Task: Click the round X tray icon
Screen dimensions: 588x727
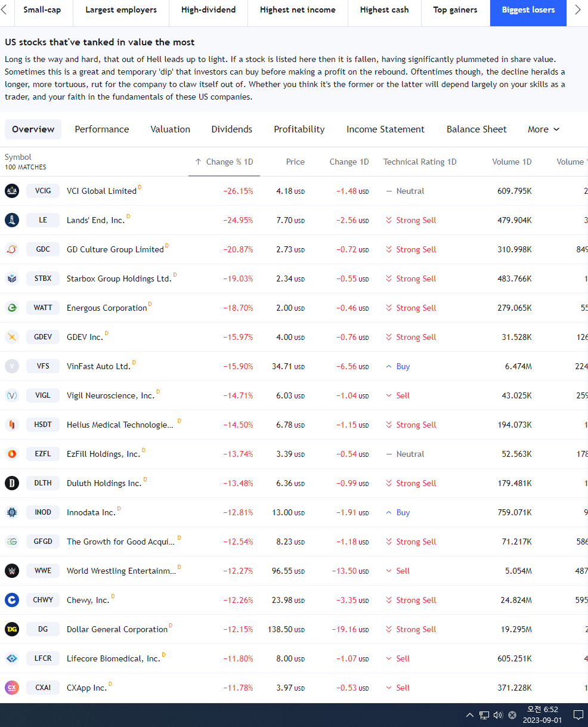Action: 512,715
